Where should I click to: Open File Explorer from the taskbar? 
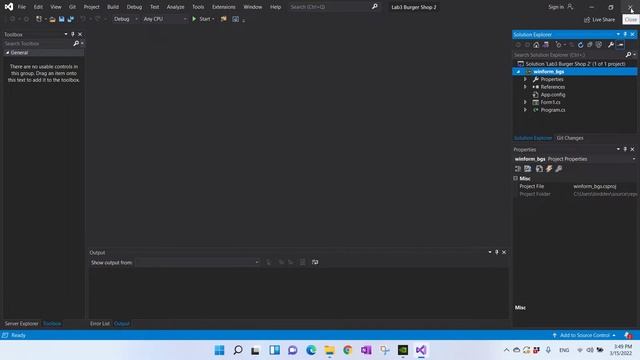point(329,350)
